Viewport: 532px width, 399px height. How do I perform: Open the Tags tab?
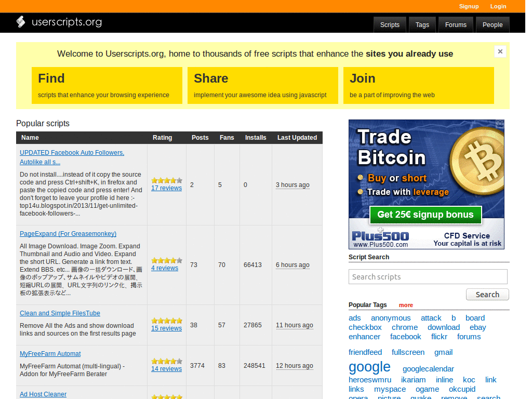(422, 25)
